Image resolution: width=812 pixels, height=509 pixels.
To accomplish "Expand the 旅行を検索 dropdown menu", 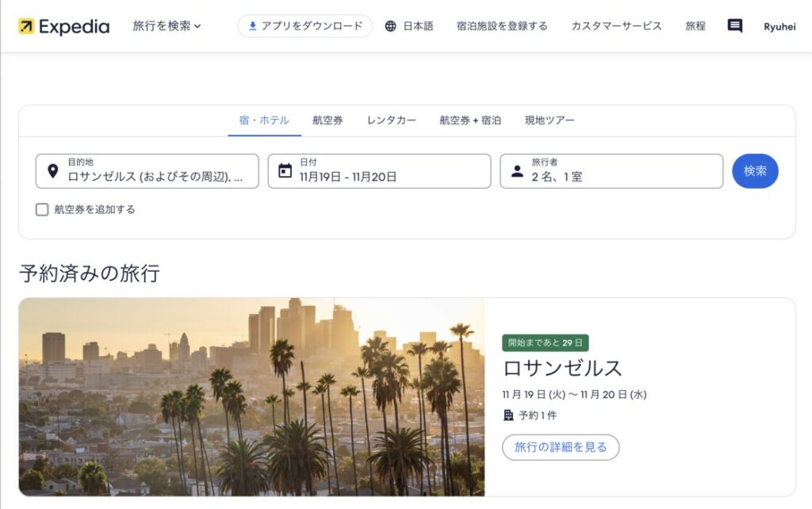I will (167, 26).
